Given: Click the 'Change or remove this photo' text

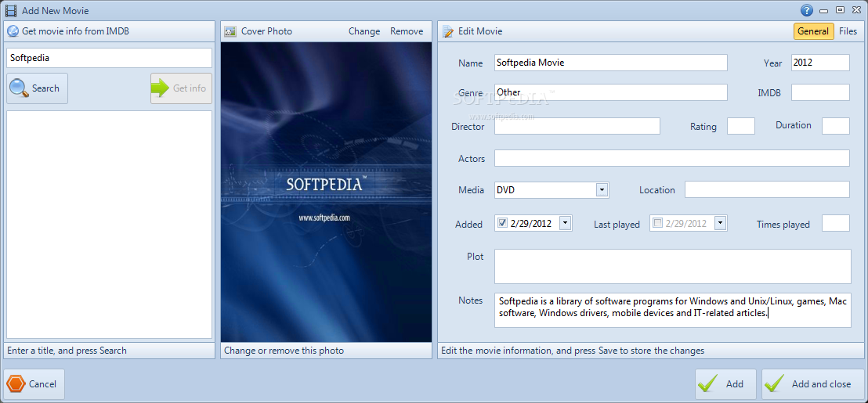Looking at the screenshot, I should coord(284,351).
